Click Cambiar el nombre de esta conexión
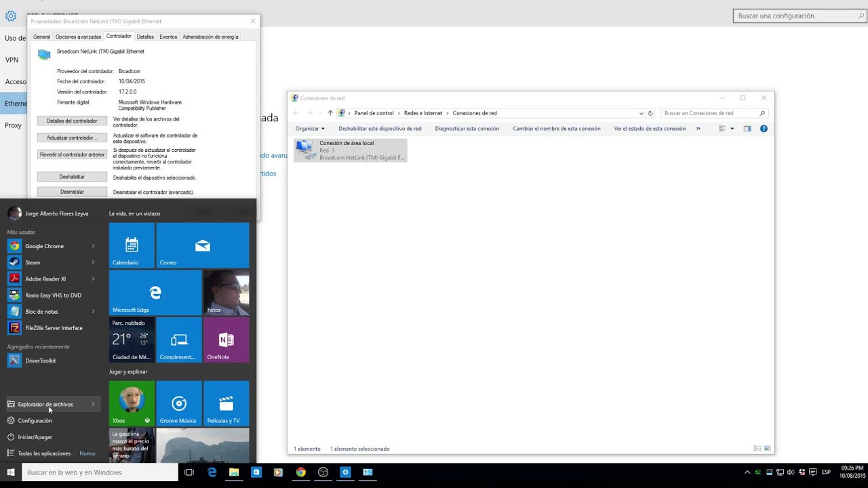The width and height of the screenshot is (868, 488). click(x=557, y=129)
